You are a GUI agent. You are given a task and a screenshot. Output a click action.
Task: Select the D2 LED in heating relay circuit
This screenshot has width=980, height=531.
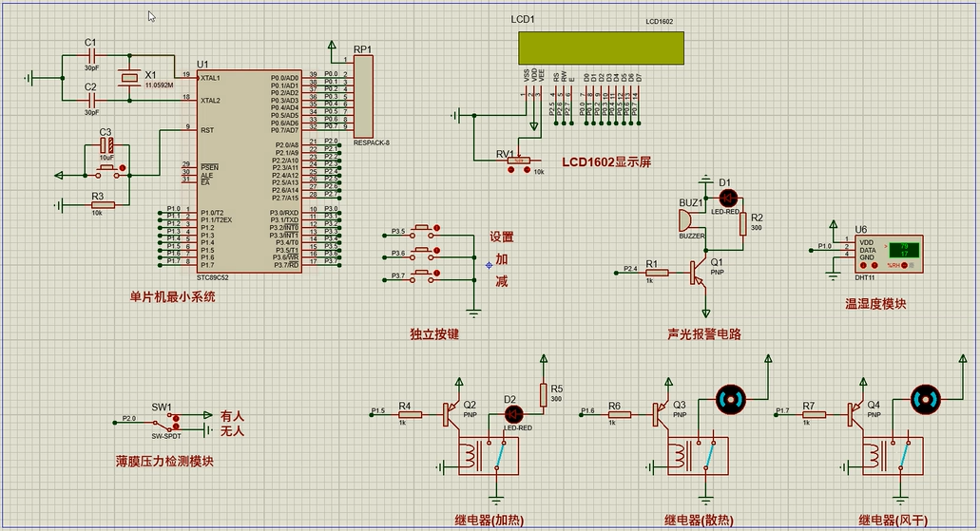click(513, 414)
